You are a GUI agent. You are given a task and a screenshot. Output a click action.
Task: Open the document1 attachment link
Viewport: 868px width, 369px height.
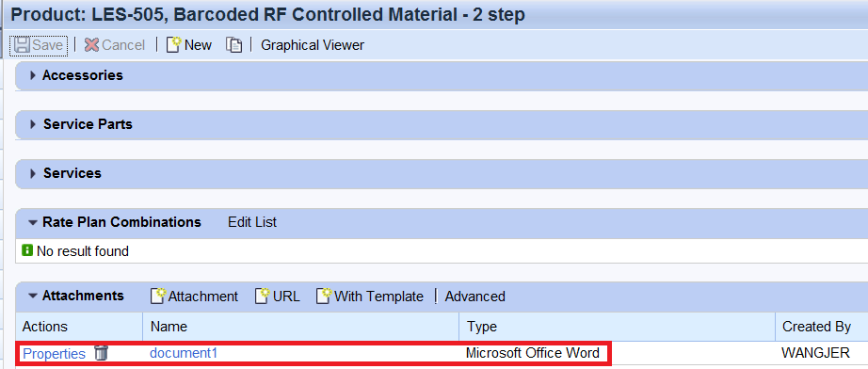coord(184,352)
